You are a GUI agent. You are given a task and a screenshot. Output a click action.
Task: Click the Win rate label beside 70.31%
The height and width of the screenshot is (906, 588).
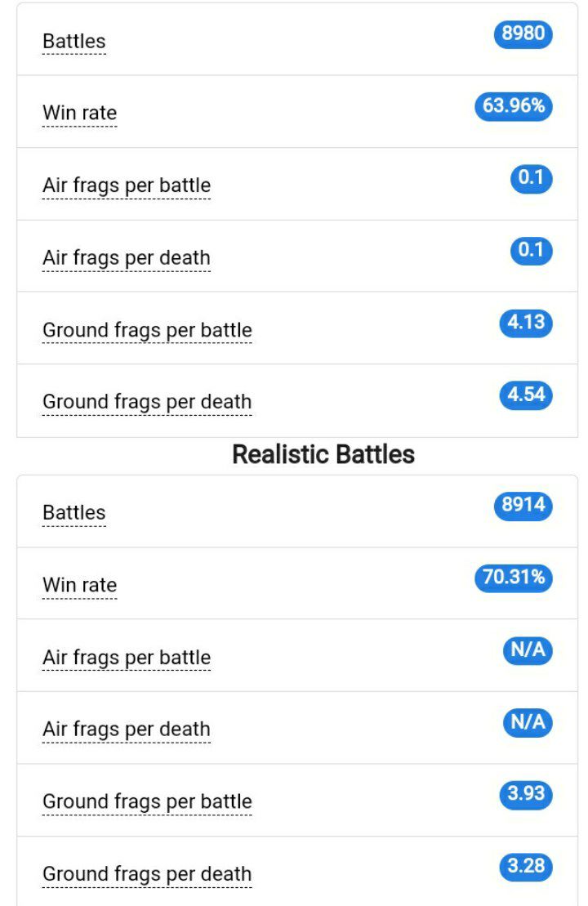(x=80, y=585)
